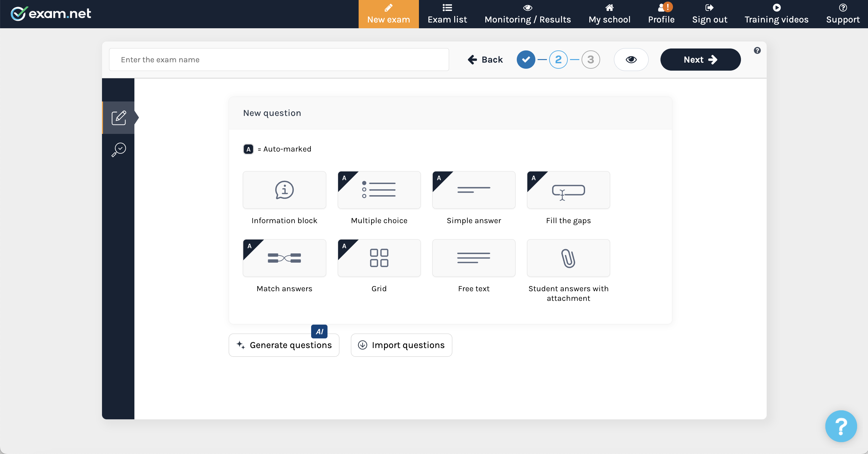Open the question editor panel in sidebar

[118, 118]
